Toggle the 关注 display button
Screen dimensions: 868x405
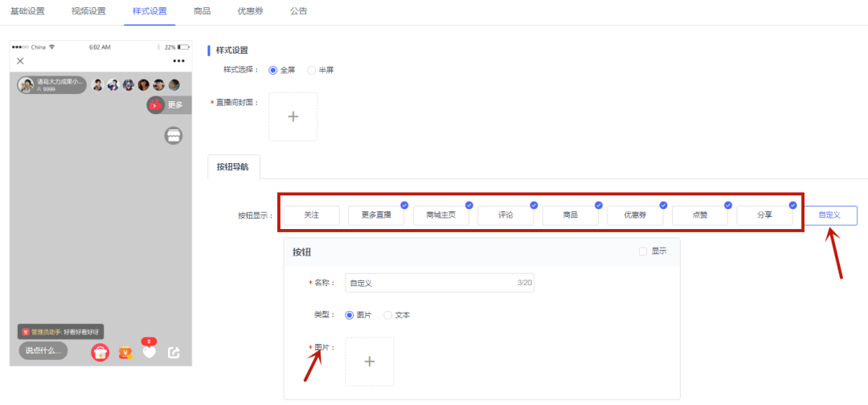pyautogui.click(x=312, y=215)
